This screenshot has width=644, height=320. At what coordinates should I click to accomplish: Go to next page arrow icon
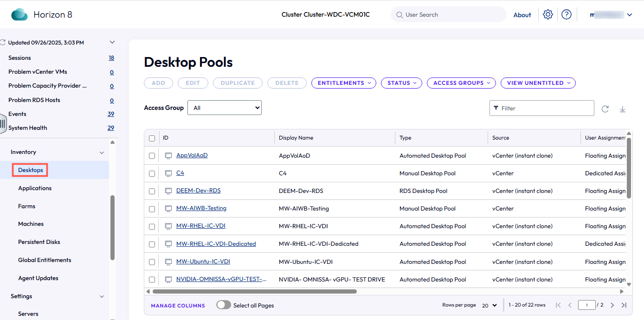coord(612,305)
